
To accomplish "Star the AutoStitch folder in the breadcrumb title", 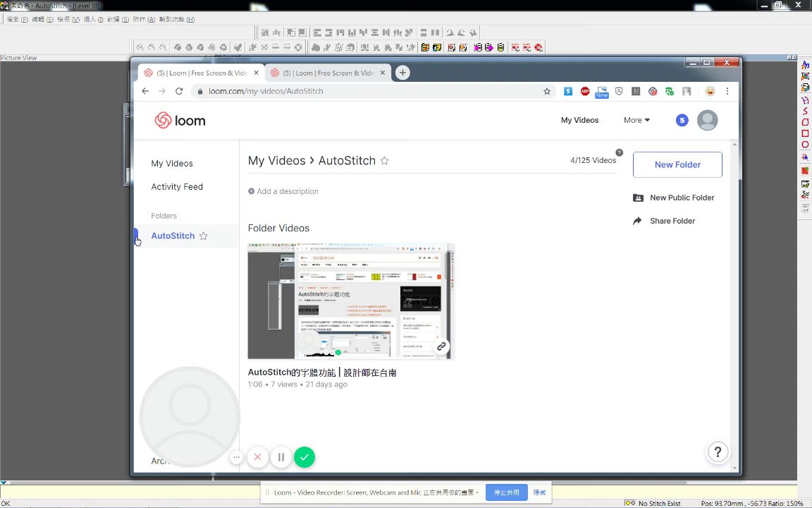I will click(x=384, y=161).
